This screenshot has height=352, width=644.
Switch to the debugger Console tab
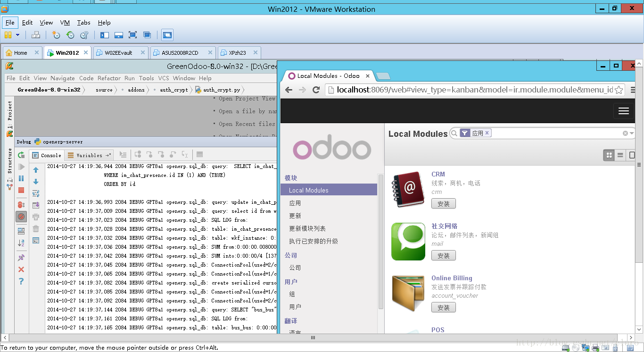[46, 155]
